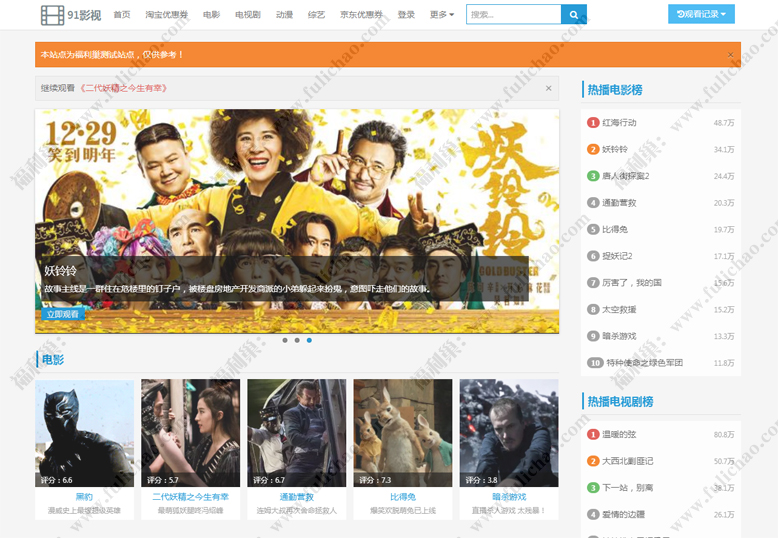Click rank badge 10 beside 特种使命之绿色军团
The image size is (778, 538).
click(595, 363)
